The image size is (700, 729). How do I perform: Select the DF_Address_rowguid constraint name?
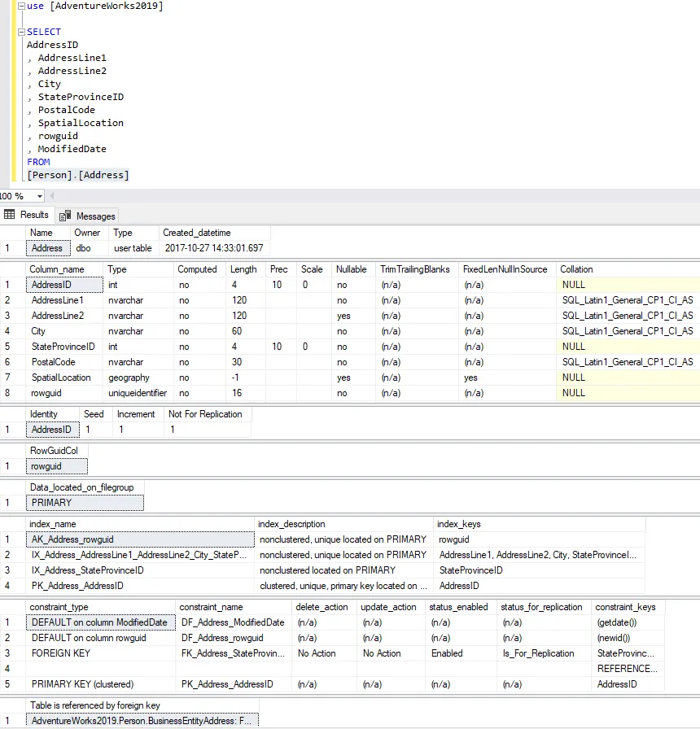point(234,638)
